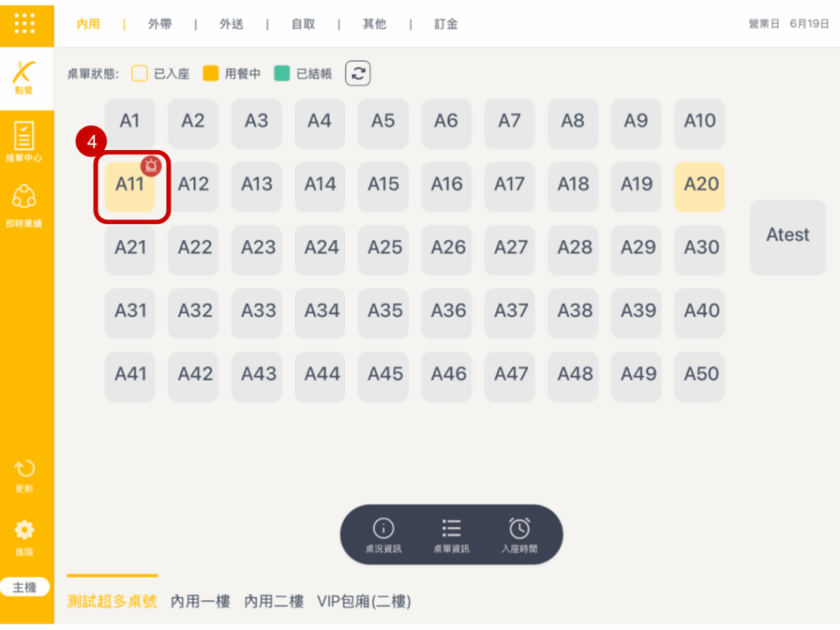
Task: Show 入座時間 seating time clock
Action: click(519, 535)
